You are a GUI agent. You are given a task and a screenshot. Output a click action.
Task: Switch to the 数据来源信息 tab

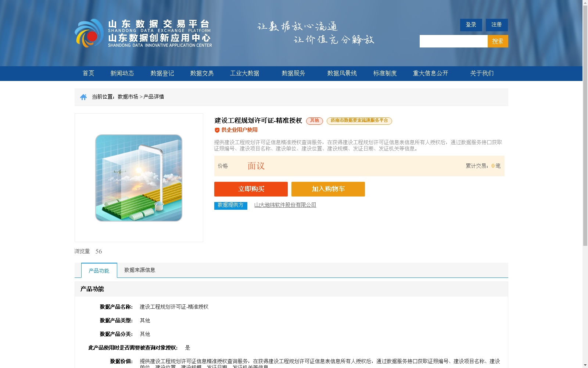[140, 270]
